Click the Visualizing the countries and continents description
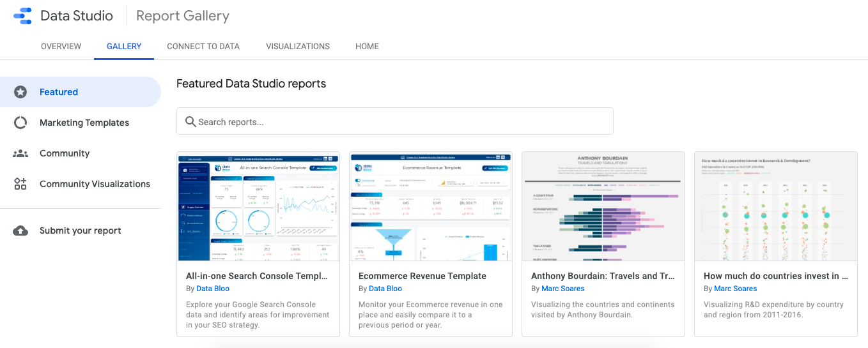This screenshot has height=348, width=868. point(603,310)
